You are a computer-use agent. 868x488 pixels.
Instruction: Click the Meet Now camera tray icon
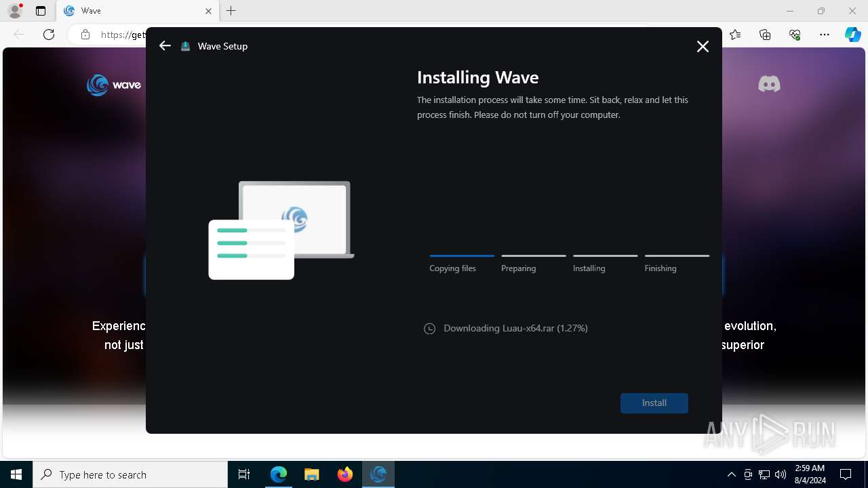748,474
